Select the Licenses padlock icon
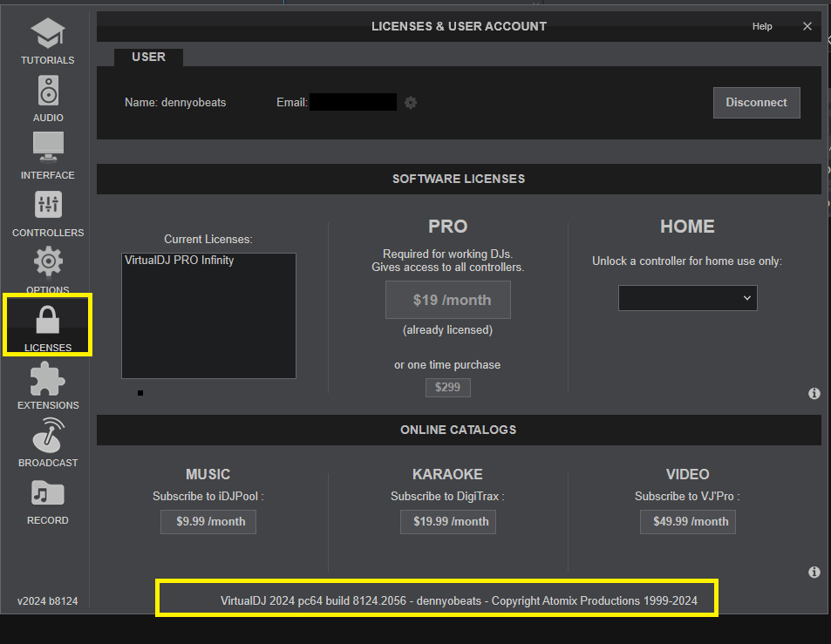This screenshot has width=831, height=644. point(48,320)
